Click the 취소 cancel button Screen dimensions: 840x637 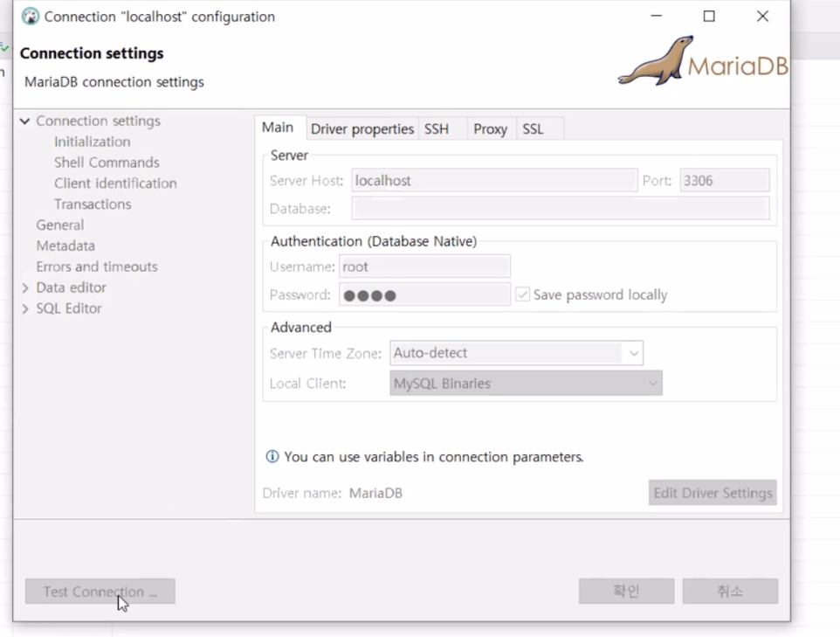[730, 592]
